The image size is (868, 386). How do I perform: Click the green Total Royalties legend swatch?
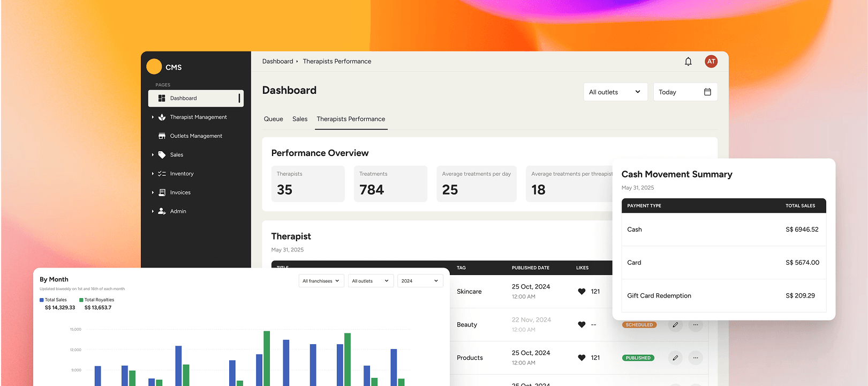(x=81, y=300)
